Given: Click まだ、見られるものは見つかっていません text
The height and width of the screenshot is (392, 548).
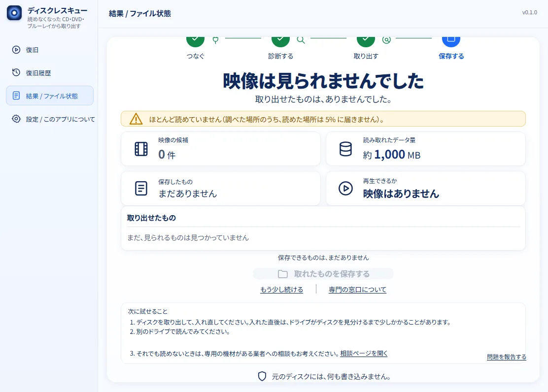Looking at the screenshot, I should [x=188, y=237].
